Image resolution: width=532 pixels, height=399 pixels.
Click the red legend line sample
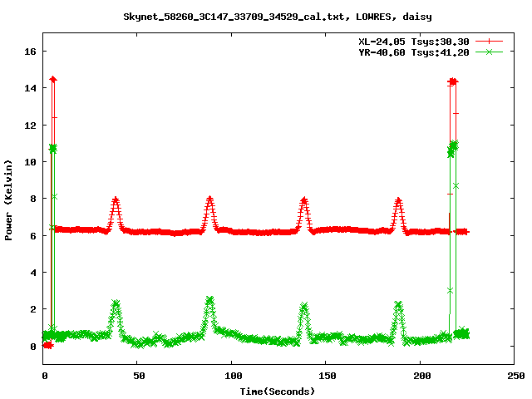489,42
